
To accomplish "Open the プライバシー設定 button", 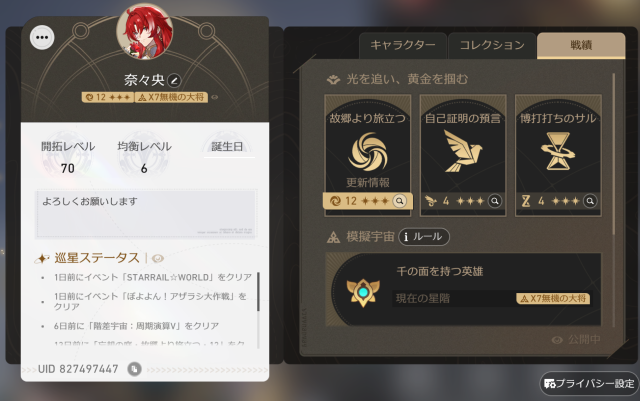I will click(x=589, y=383).
